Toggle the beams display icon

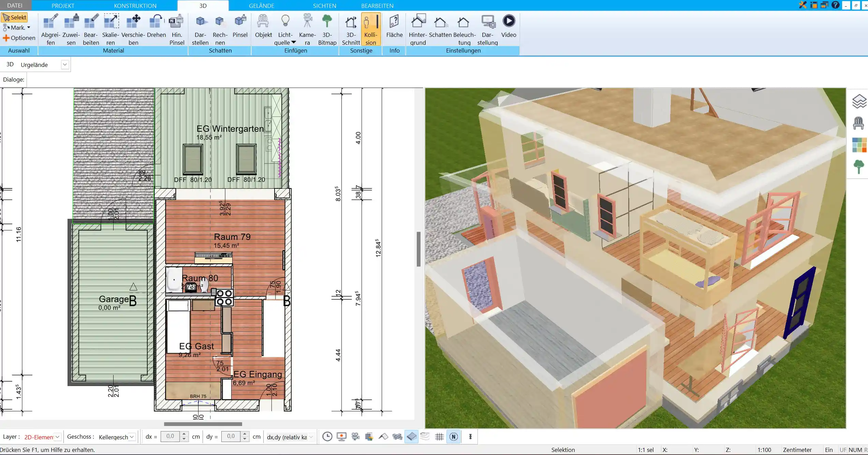397,437
